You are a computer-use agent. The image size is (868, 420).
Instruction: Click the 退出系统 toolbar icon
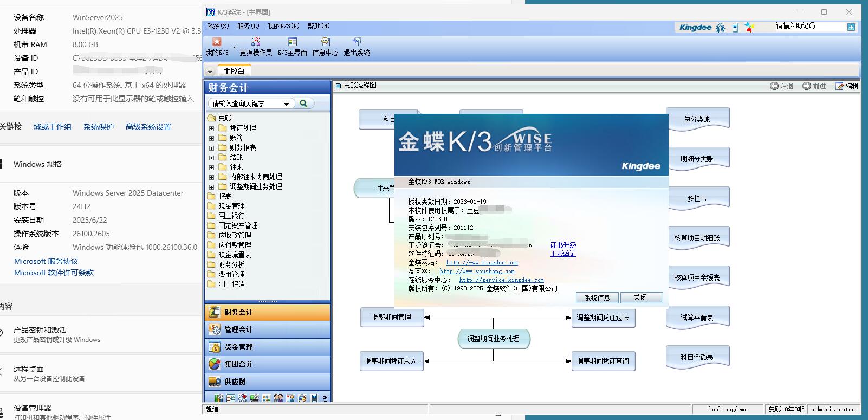pyautogui.click(x=357, y=47)
